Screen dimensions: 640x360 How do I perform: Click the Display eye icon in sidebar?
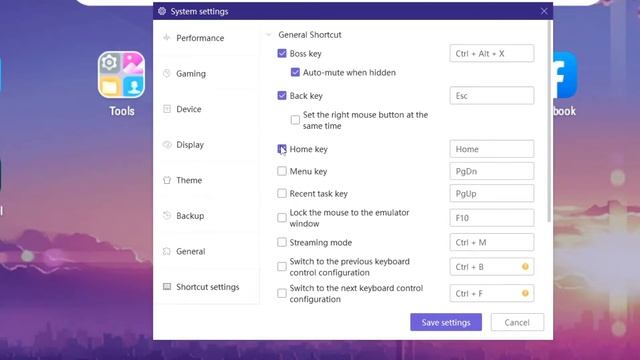(167, 144)
